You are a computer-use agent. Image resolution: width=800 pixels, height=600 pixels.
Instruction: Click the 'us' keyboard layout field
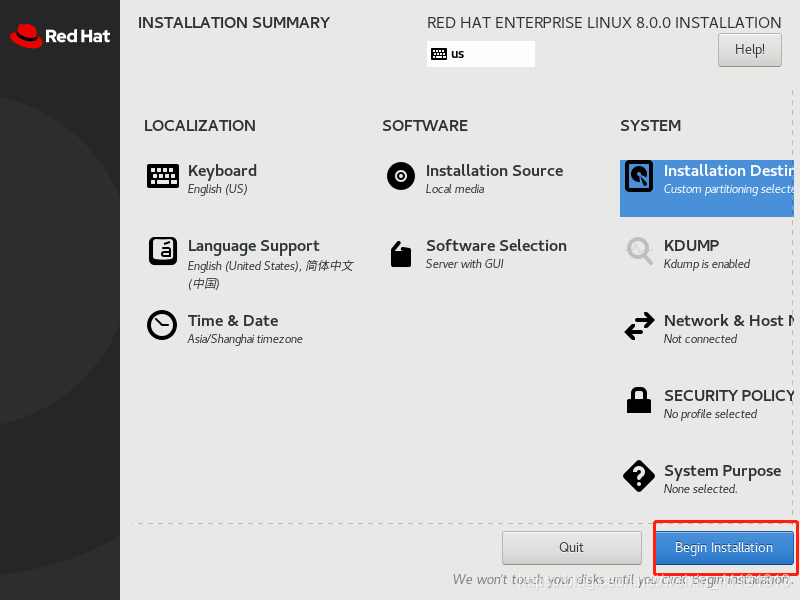click(481, 54)
